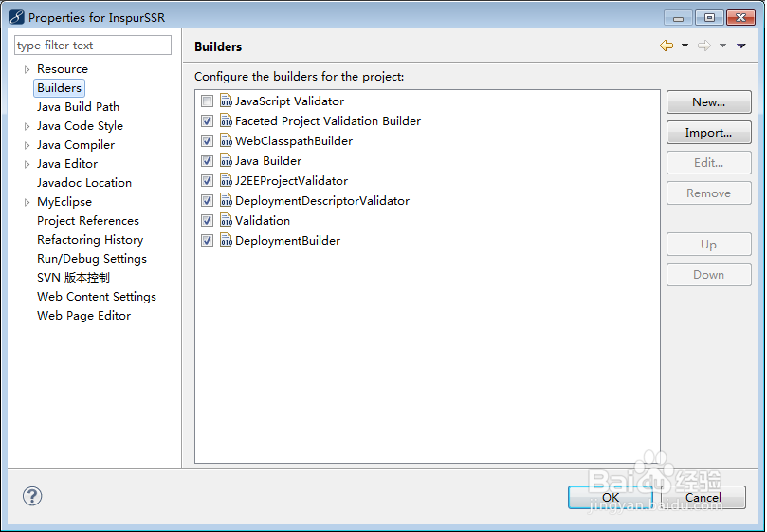Image resolution: width=767 pixels, height=532 pixels.
Task: Select the MyEclipse tree item label
Action: [x=64, y=202]
